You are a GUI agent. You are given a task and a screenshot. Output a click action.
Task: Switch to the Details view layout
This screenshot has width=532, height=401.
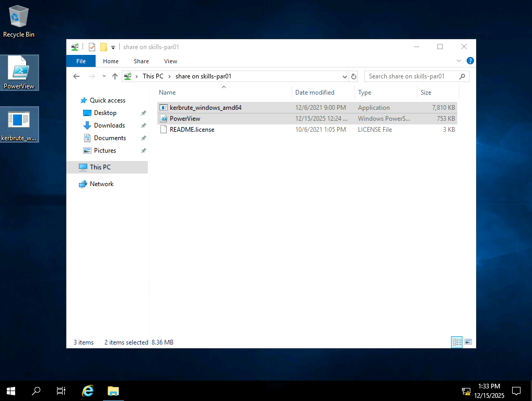[x=457, y=342]
